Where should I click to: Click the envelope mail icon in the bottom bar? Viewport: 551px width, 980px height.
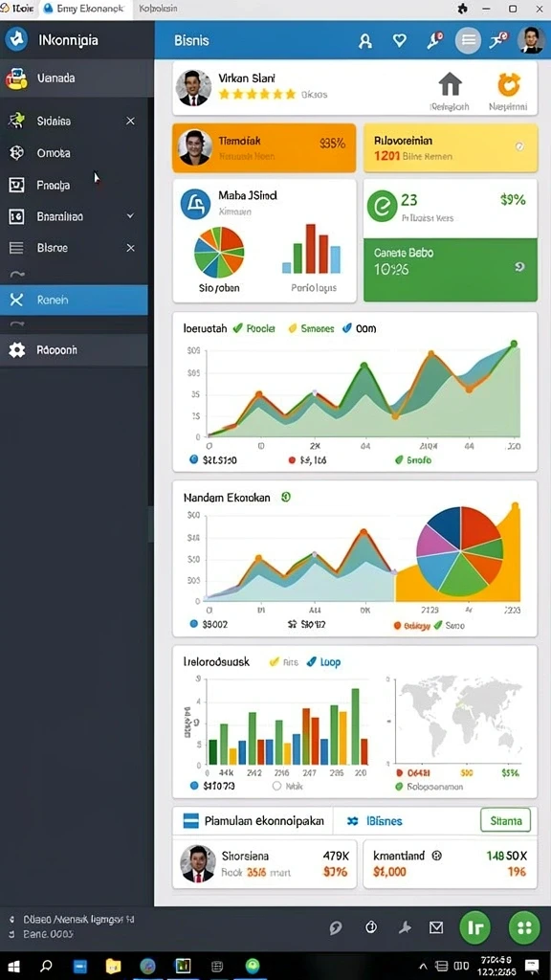[436, 928]
